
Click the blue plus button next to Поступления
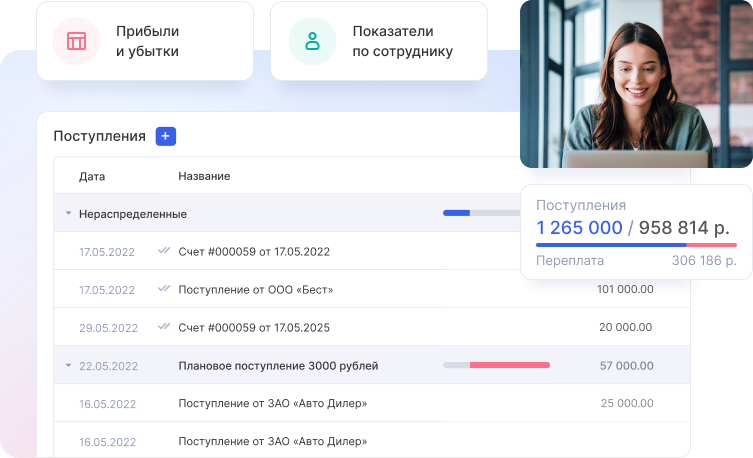[165, 136]
